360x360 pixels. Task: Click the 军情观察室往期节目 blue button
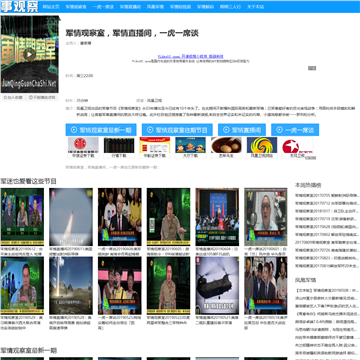point(177,130)
